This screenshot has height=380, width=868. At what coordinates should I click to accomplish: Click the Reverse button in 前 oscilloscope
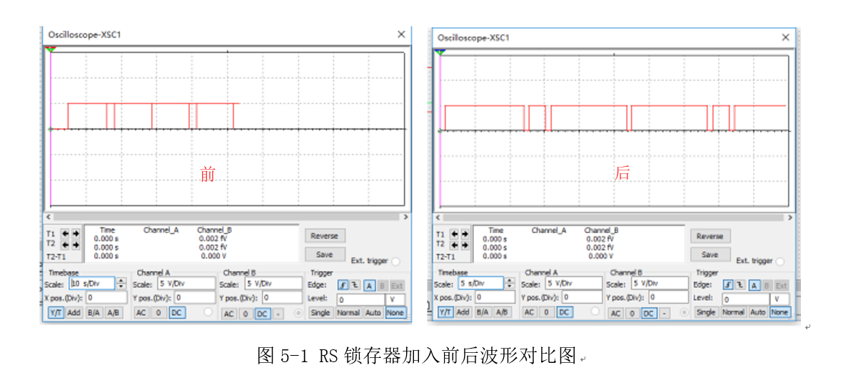324,235
